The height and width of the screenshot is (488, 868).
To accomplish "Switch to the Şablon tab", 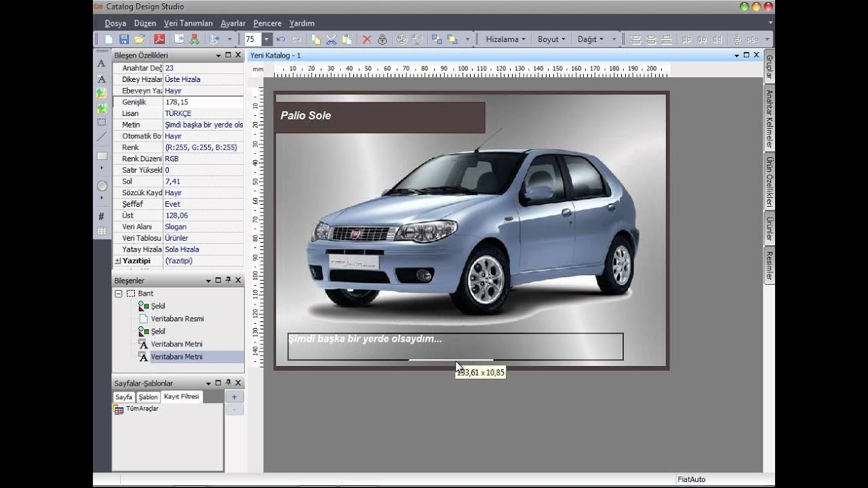I will [x=148, y=397].
